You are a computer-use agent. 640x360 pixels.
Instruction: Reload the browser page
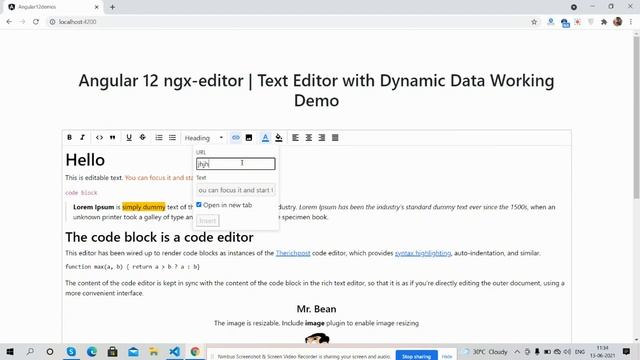tap(36, 22)
